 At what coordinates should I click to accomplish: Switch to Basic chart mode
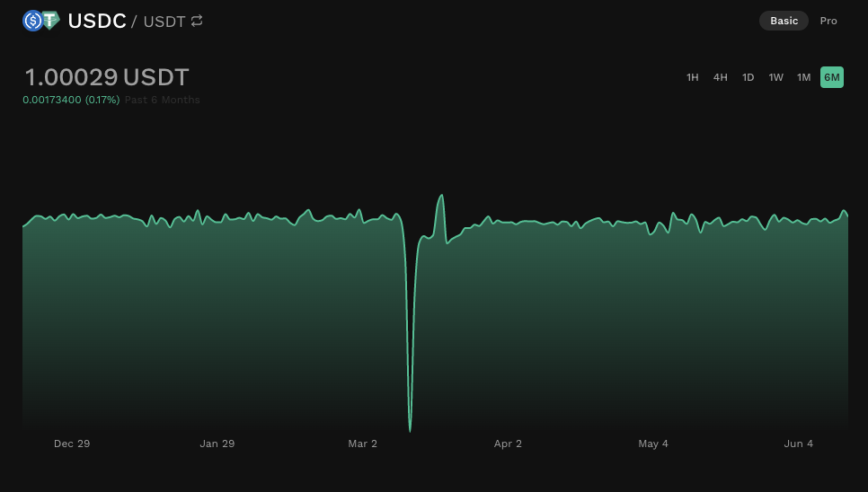click(x=784, y=21)
